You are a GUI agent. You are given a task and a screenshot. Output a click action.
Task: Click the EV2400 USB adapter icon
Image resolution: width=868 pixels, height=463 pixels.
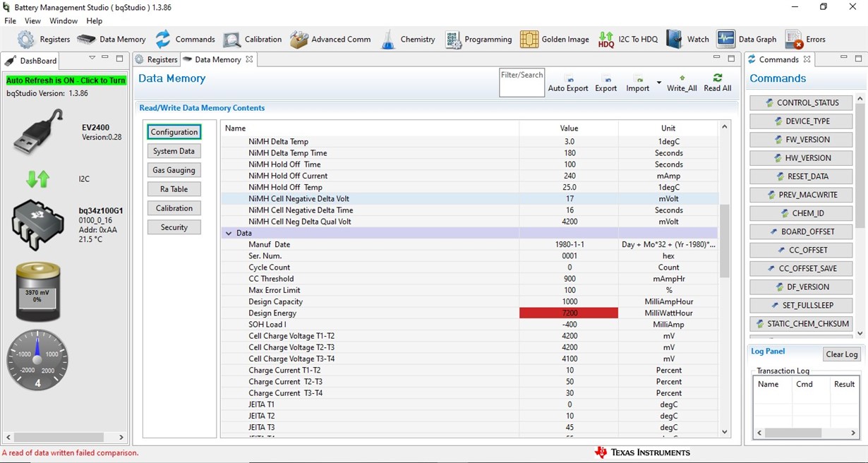tap(38, 132)
